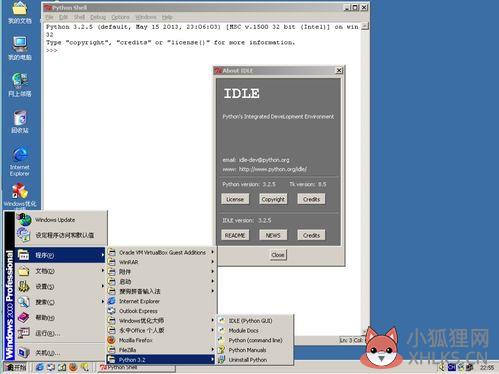Launch IDLE (Python GUI) from the submenu
Screen dimensions: 499x374
point(250,321)
